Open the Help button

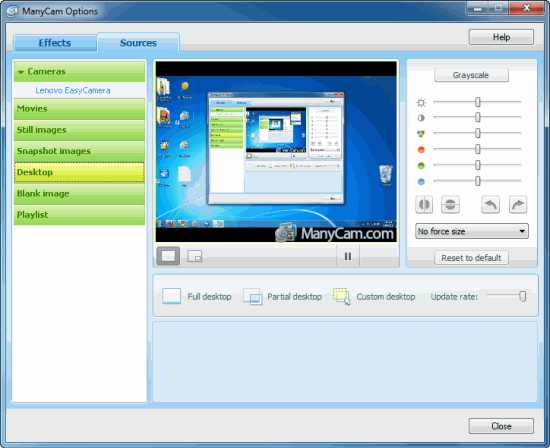point(501,37)
